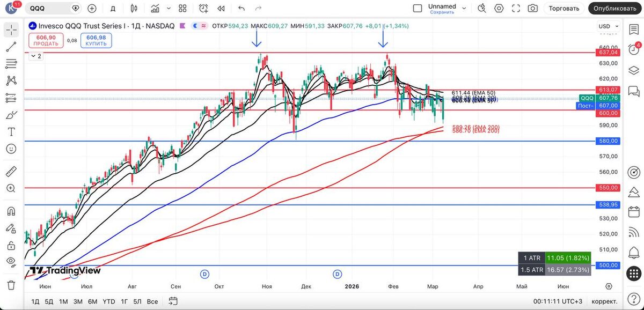The image size is (644, 310).
Task: Click the Сохранить link under Unnamed
Action: (x=442, y=12)
